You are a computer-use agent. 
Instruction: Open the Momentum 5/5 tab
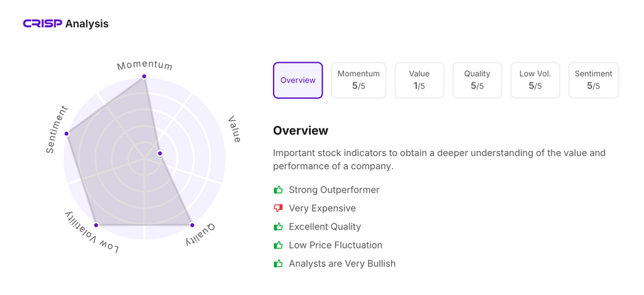click(x=358, y=81)
